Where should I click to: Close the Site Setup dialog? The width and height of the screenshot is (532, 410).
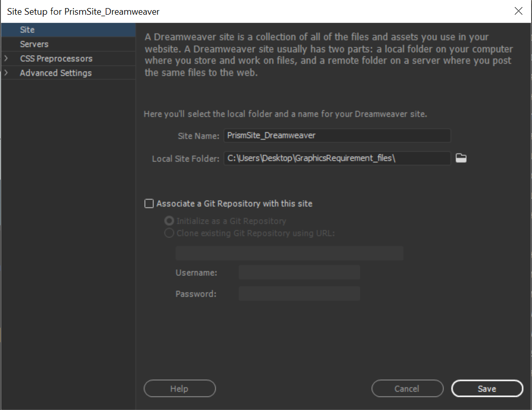tap(518, 11)
